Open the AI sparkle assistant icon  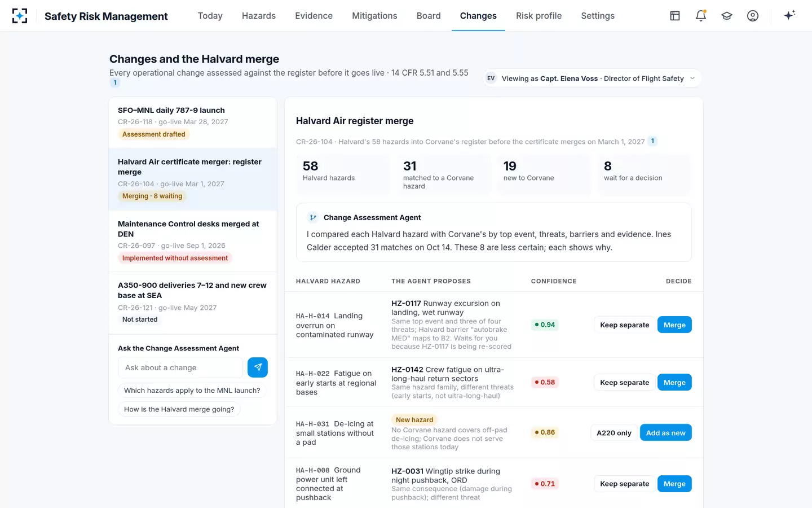click(x=789, y=15)
